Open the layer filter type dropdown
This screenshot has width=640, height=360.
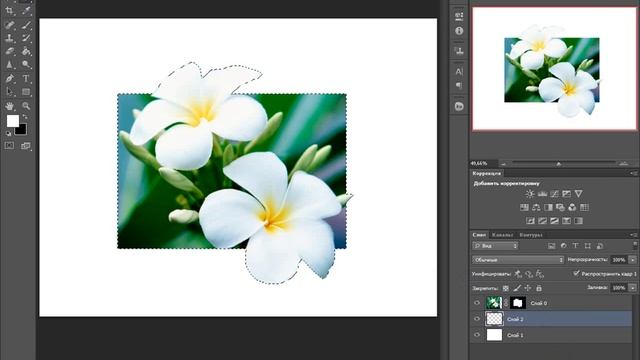coord(496,246)
